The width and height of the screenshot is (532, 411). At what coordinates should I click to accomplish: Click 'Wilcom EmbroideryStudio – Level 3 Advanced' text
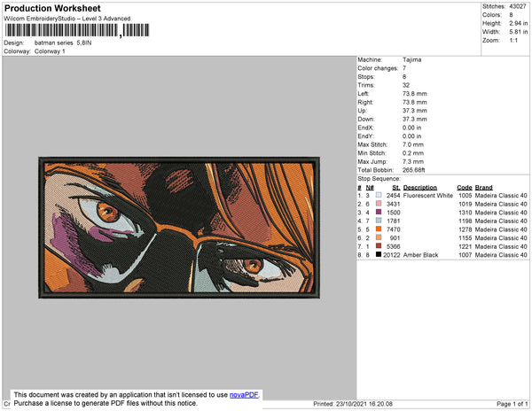coord(67,19)
